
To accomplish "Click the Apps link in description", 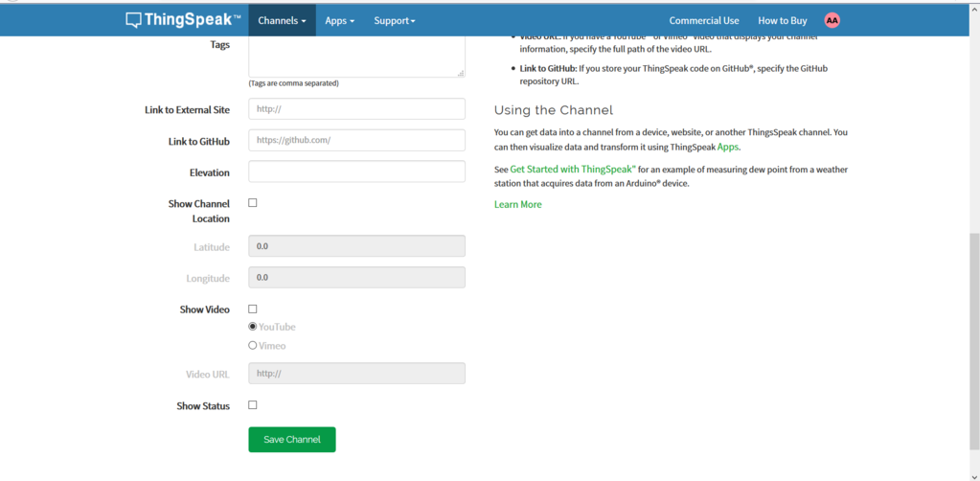I will pos(728,148).
